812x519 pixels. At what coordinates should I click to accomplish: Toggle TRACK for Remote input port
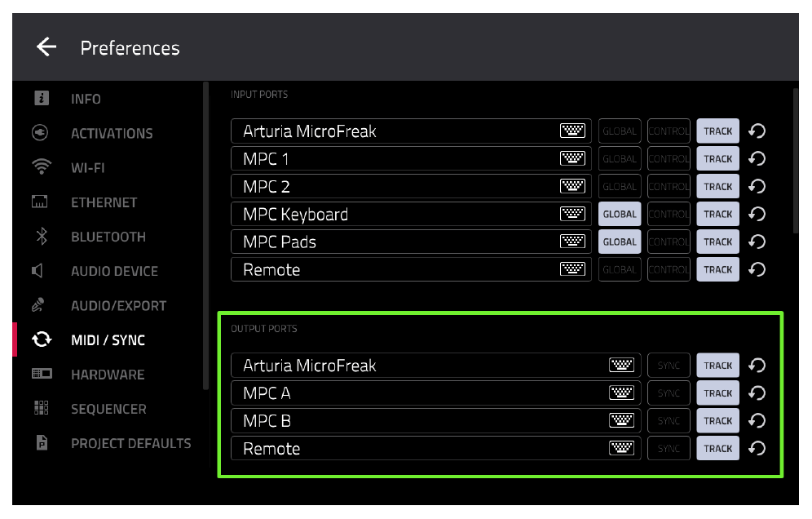tap(717, 269)
